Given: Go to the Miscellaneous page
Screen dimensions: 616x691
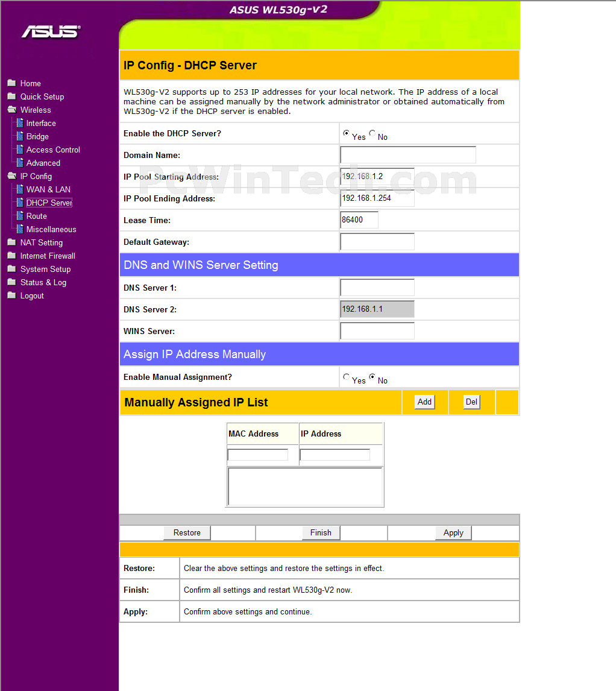Looking at the screenshot, I should pyautogui.click(x=51, y=229).
